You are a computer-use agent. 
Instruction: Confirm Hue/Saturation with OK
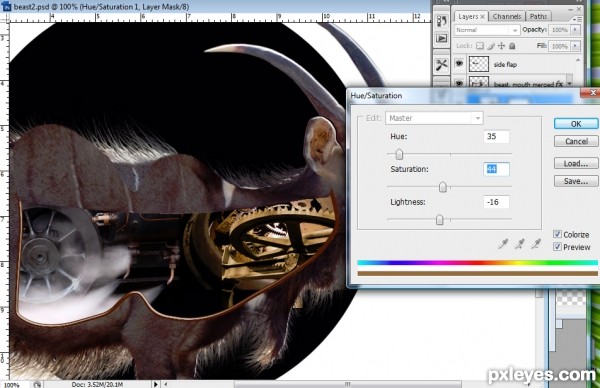(576, 124)
